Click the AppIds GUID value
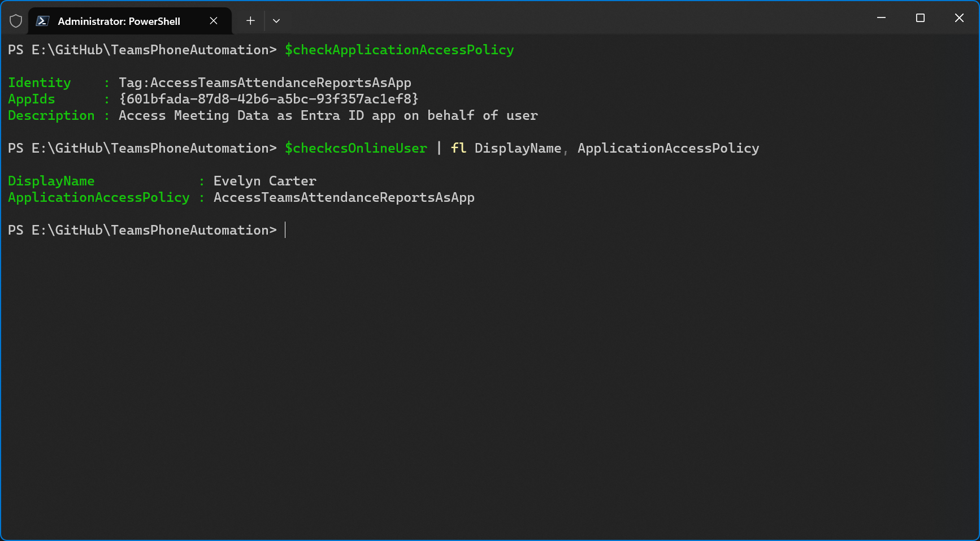 269,99
